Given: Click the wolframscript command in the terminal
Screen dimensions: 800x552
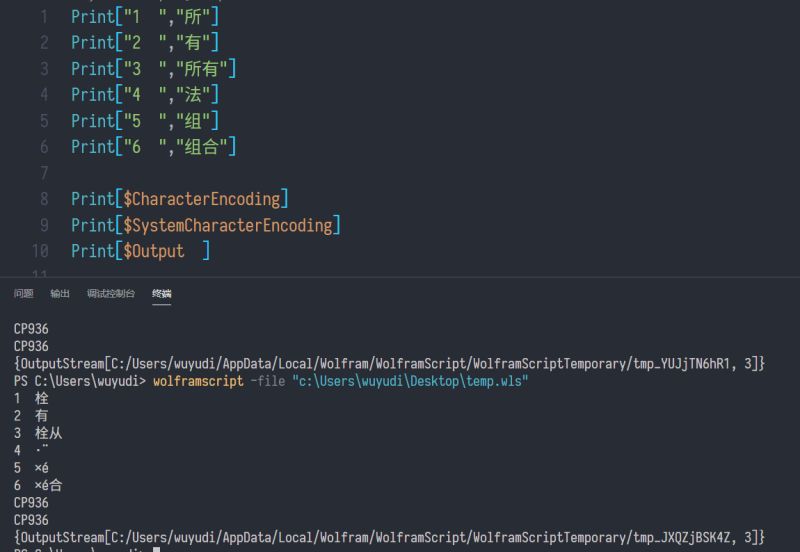Looking at the screenshot, I should click(x=198, y=381).
